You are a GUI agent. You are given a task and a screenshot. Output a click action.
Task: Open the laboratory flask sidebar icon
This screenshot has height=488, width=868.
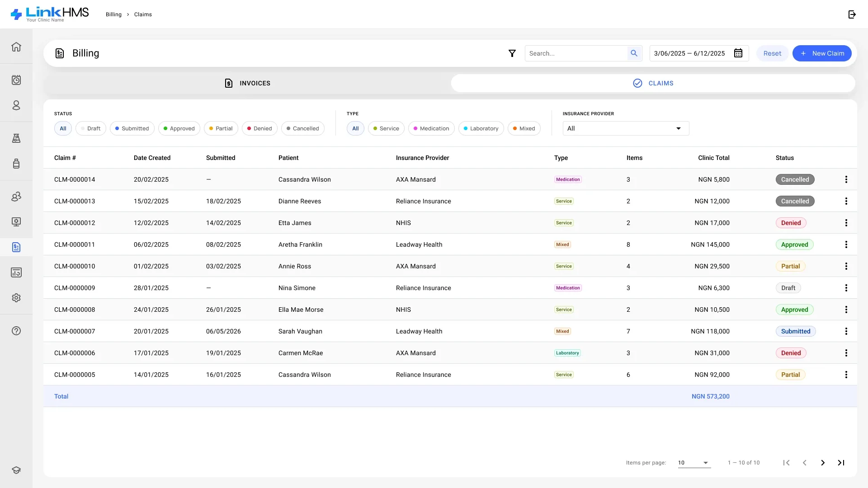(x=16, y=138)
